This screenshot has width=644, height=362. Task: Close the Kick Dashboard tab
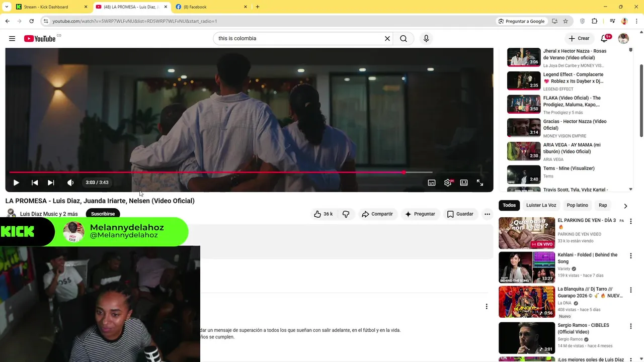(x=86, y=7)
